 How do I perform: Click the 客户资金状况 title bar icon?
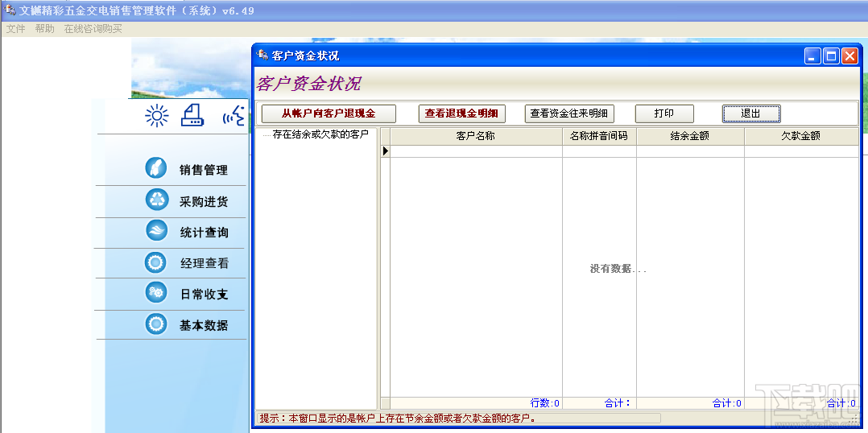pos(262,56)
